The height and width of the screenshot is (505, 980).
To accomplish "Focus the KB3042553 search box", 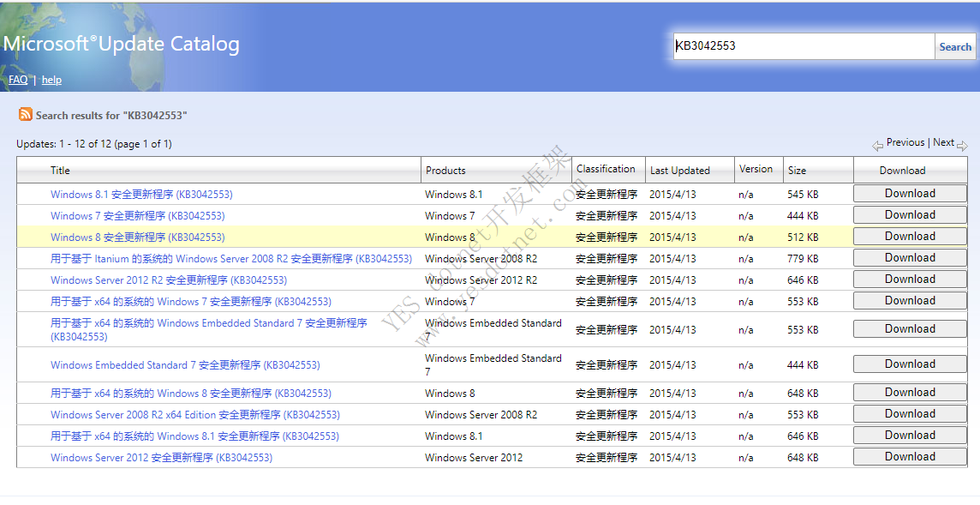I will pos(804,46).
